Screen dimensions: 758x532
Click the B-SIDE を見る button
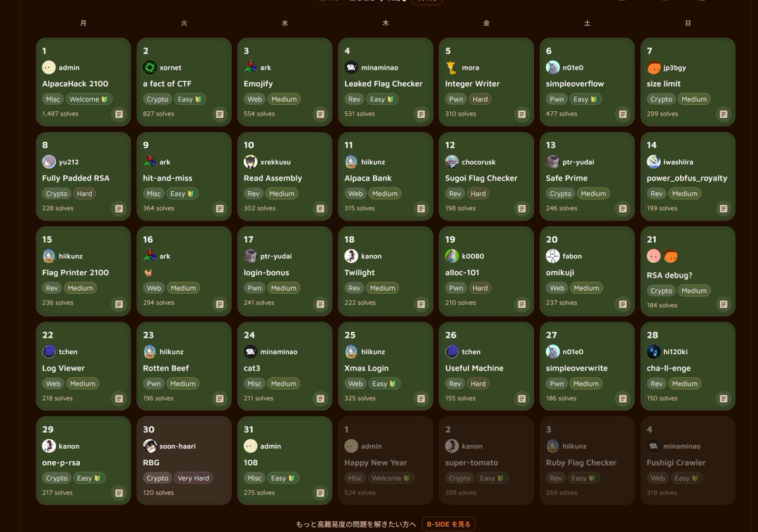tap(448, 524)
